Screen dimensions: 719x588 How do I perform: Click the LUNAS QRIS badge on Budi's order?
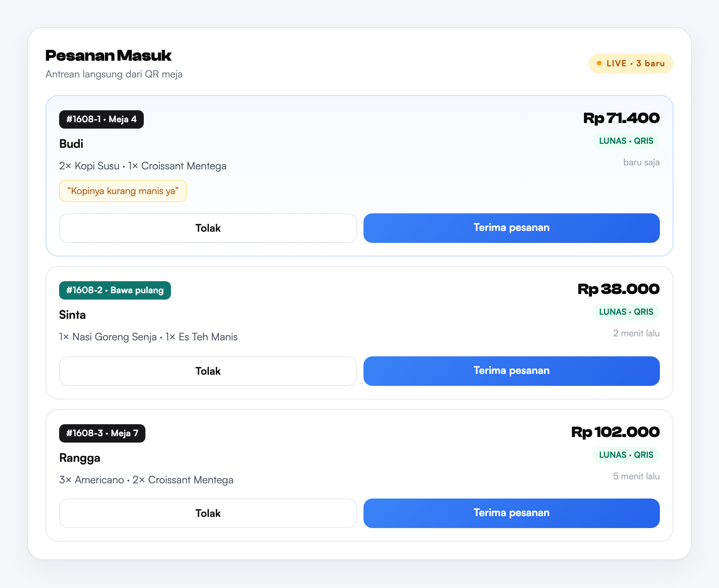pos(626,141)
